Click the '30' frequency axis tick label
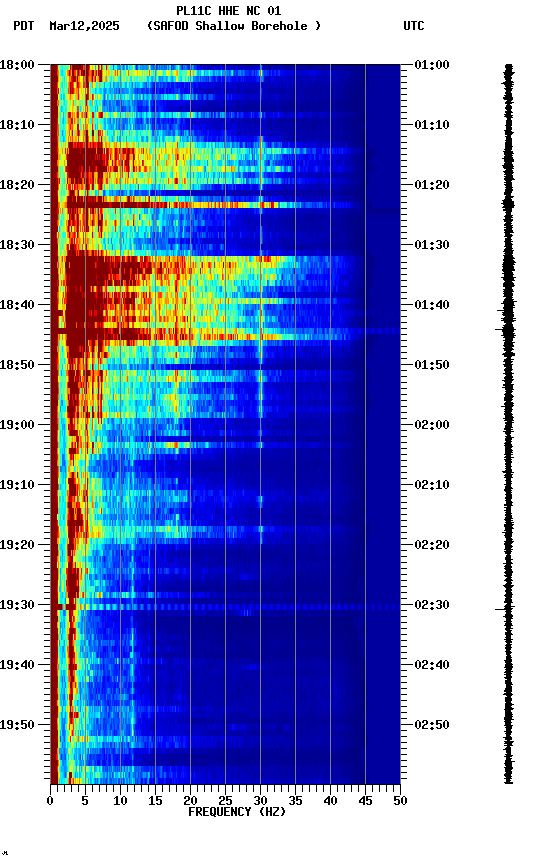The image size is (552, 864). pos(261,801)
